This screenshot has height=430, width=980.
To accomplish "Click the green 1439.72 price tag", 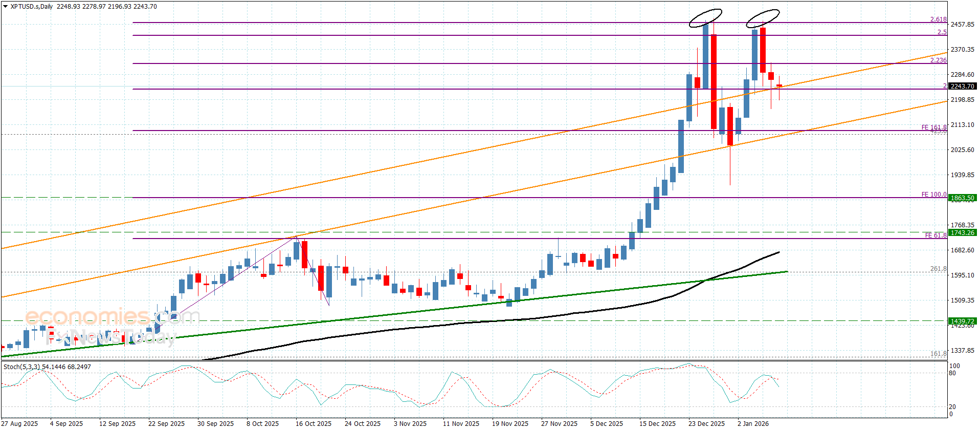I will (x=962, y=321).
